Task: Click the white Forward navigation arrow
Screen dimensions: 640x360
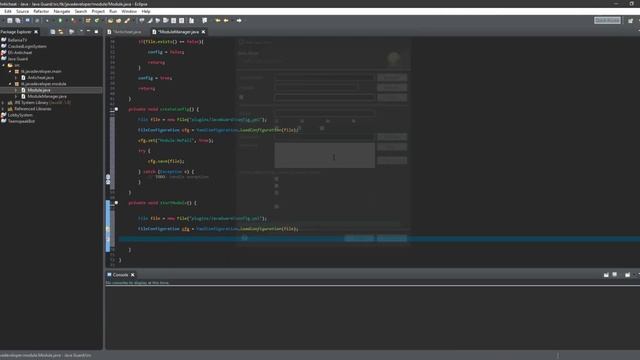Action: [239, 20]
